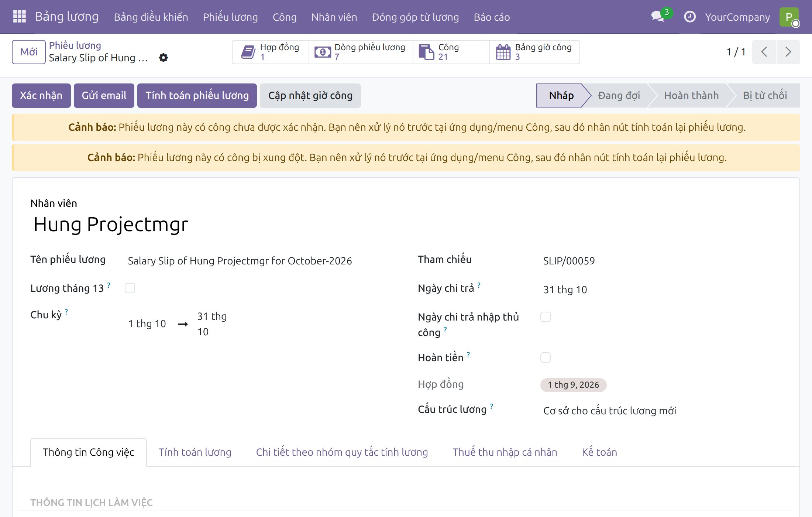Viewport: 812px width, 517px height.
Task: Go to previous record arrow
Action: (x=764, y=52)
